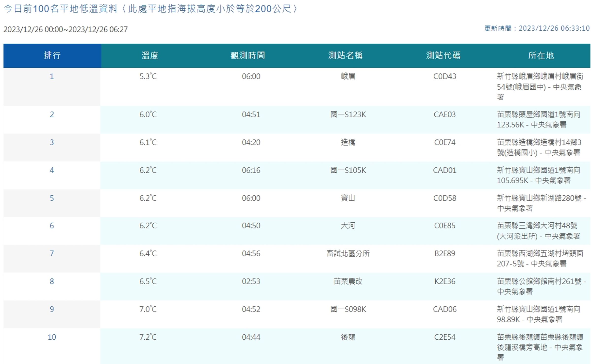Click rank number 10
The width and height of the screenshot is (591, 364).
tap(52, 337)
